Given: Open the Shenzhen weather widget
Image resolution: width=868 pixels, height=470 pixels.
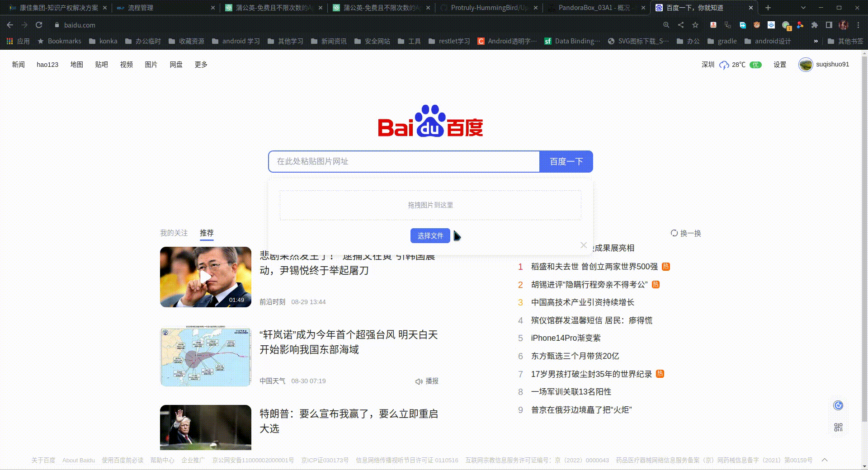Looking at the screenshot, I should pos(731,65).
